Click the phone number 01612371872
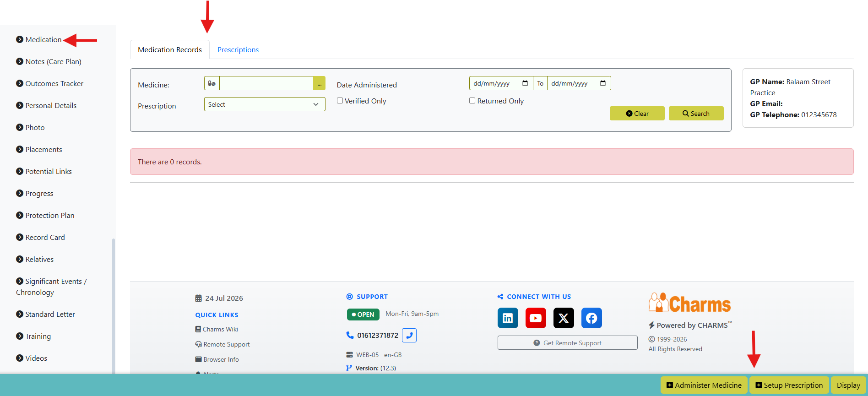The width and height of the screenshot is (868, 396). [x=378, y=336]
